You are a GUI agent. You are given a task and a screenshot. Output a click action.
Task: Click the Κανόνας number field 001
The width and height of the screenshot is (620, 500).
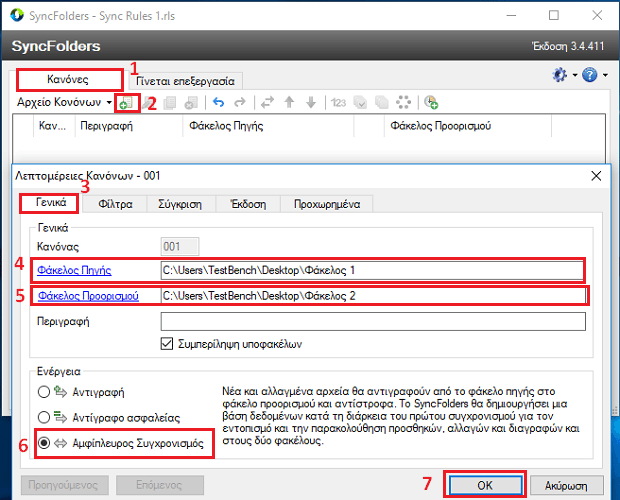coord(180,247)
